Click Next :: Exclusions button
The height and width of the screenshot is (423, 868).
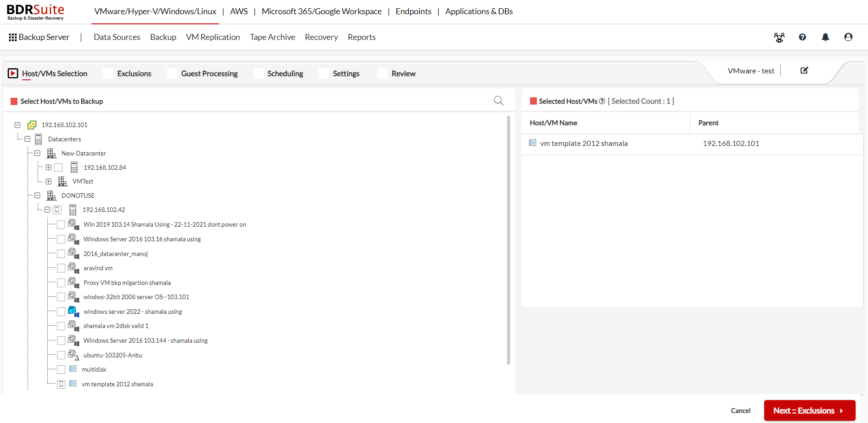coord(810,411)
